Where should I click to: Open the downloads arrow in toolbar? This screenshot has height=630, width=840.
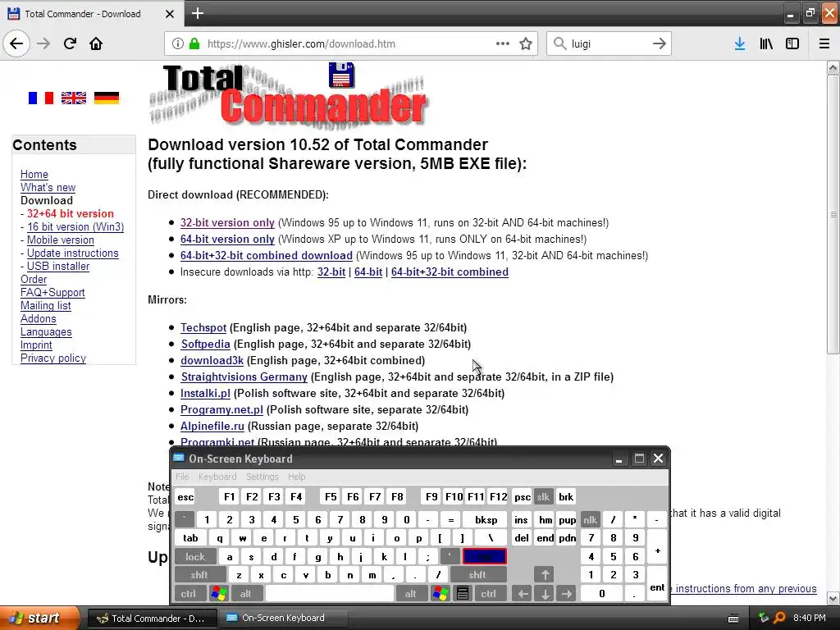(x=740, y=44)
